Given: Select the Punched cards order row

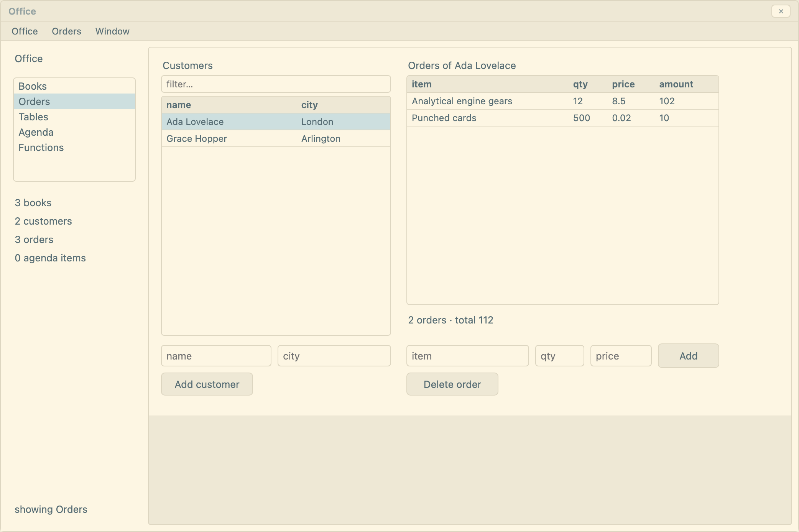Looking at the screenshot, I should click(563, 118).
